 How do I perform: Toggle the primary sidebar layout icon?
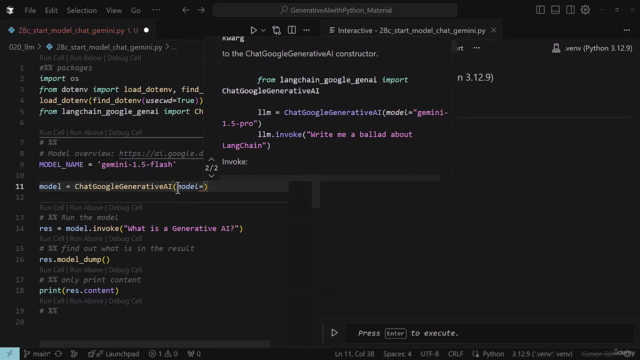[540, 10]
